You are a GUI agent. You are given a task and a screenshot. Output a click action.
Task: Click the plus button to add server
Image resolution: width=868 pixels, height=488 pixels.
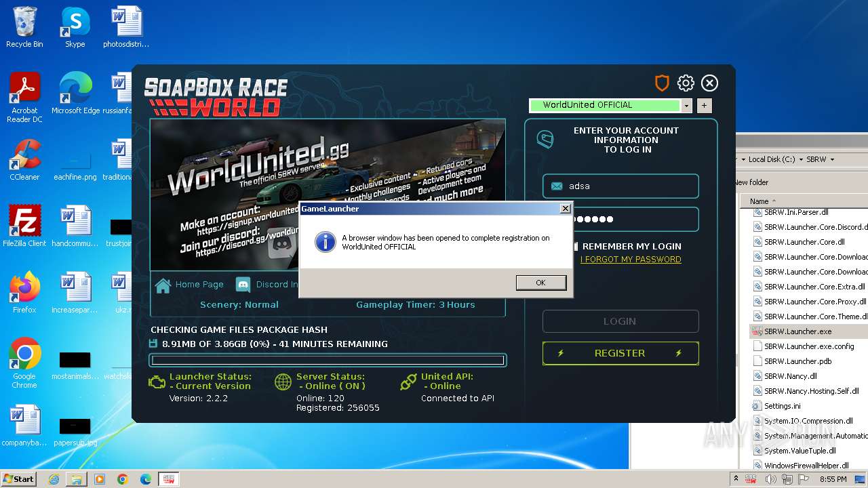click(704, 105)
